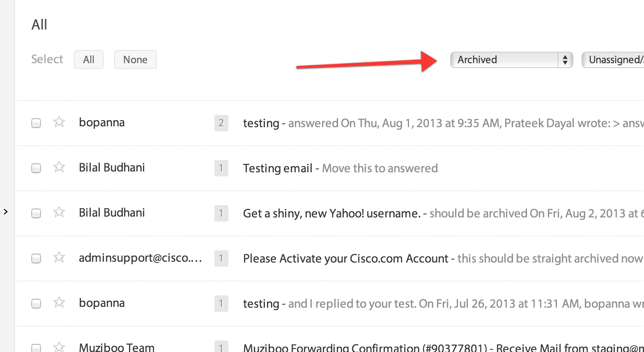Click the 'All' select button
Viewport: 644px width, 352px height.
pos(89,59)
